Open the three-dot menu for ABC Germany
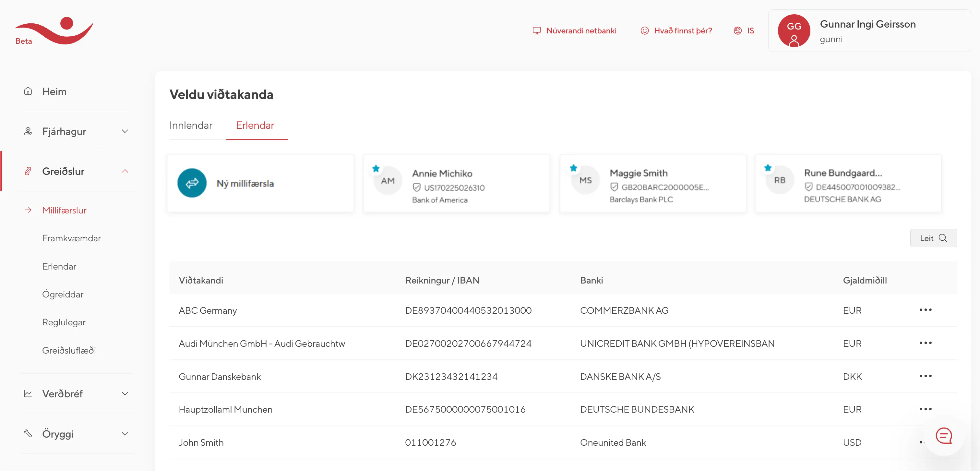The width and height of the screenshot is (980, 471). click(x=925, y=310)
